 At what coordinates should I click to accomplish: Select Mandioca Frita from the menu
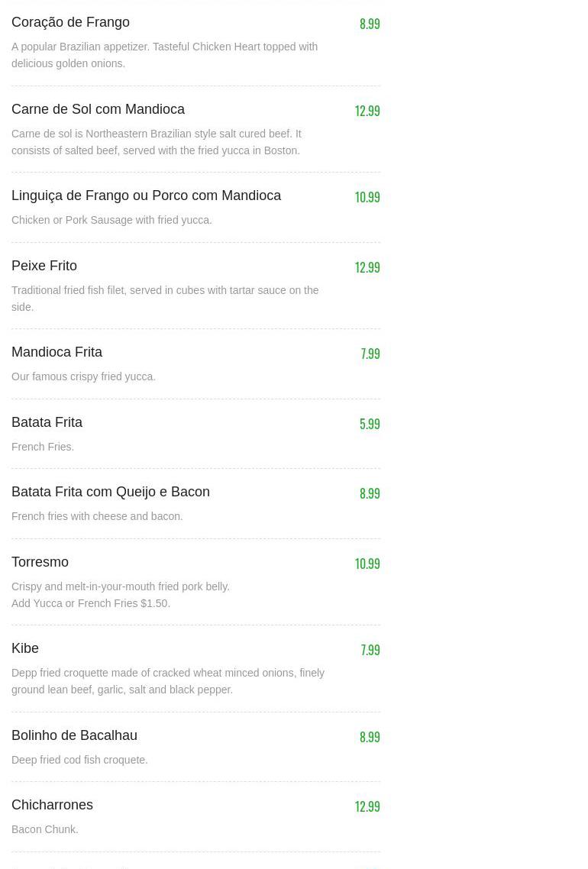(57, 352)
